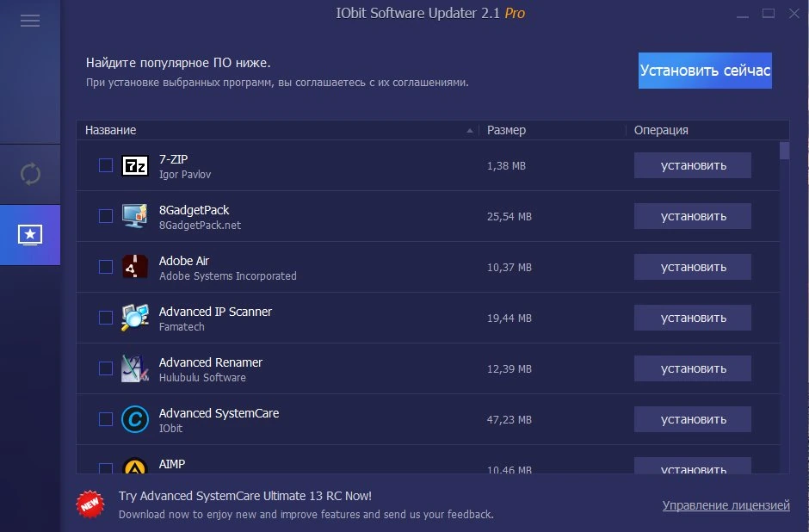This screenshot has height=532, width=809.
Task: Click Adobe Systems Incorporated text
Action: [227, 276]
